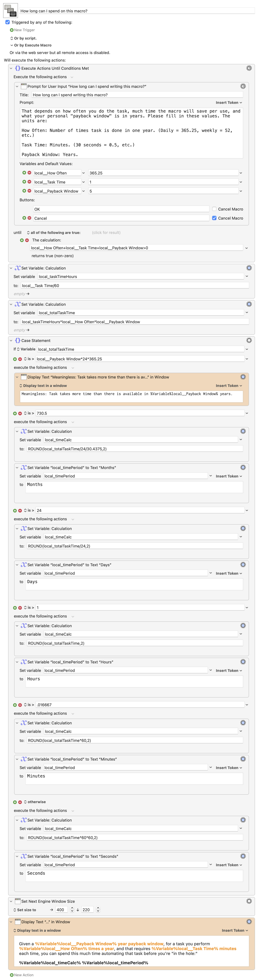This screenshot has width=258, height=980.
Task: Click the window width stepper next to 400
Action: pos(72,910)
